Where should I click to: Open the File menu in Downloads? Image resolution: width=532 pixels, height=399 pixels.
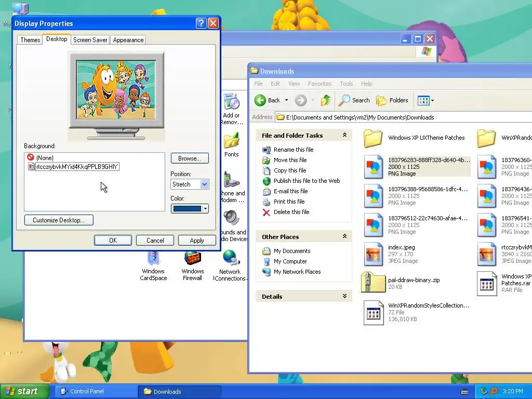[258, 84]
